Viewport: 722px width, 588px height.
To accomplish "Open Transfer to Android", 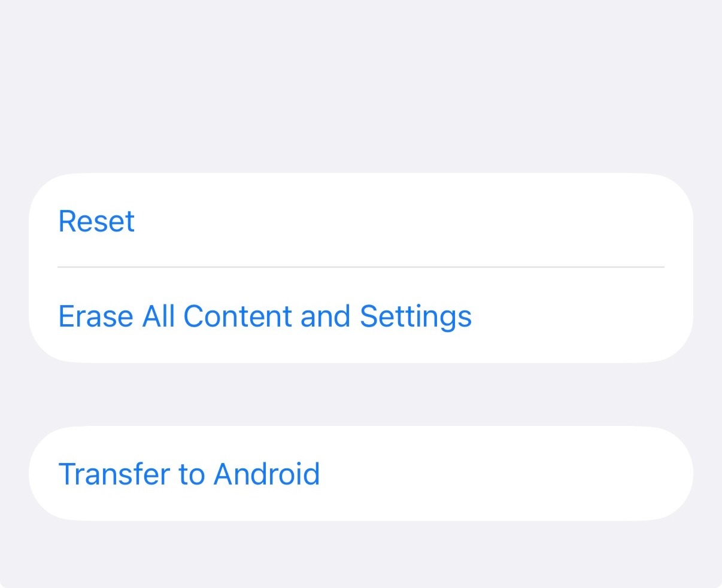I will tap(189, 474).
